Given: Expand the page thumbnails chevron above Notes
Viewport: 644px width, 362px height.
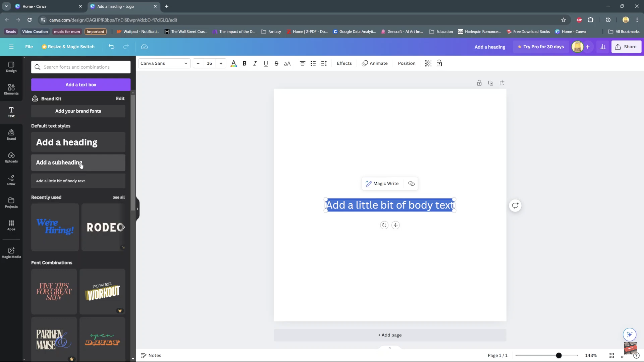Looking at the screenshot, I should pos(390,348).
